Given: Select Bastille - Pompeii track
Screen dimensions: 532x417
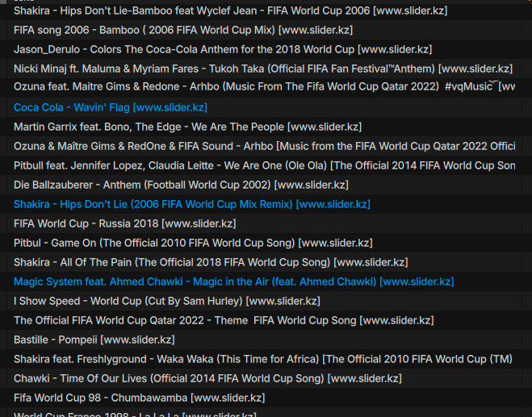Looking at the screenshot, I should pos(94,340).
